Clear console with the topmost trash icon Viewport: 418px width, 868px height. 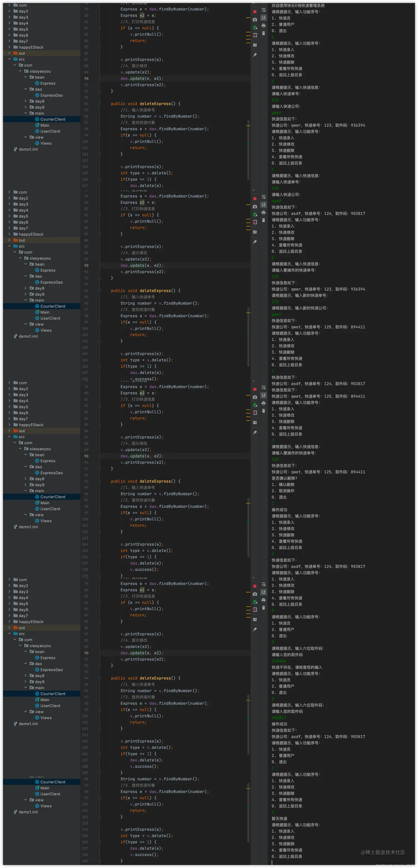263,33
